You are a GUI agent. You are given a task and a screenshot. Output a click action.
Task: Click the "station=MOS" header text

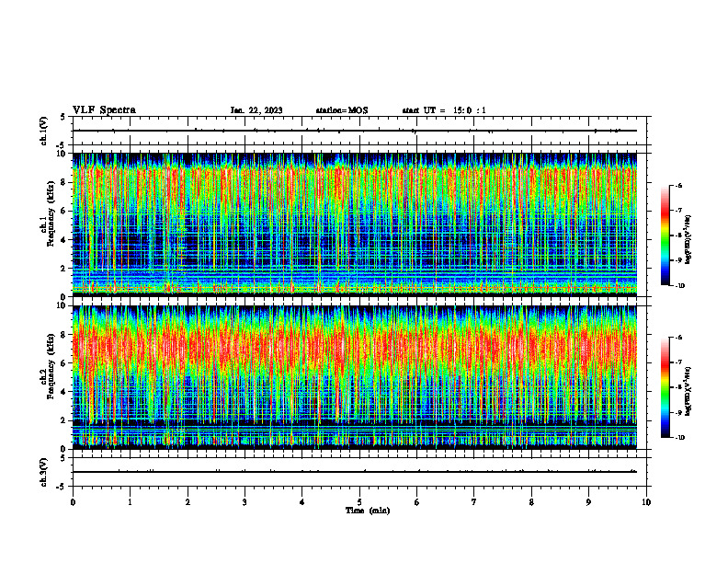click(x=342, y=110)
